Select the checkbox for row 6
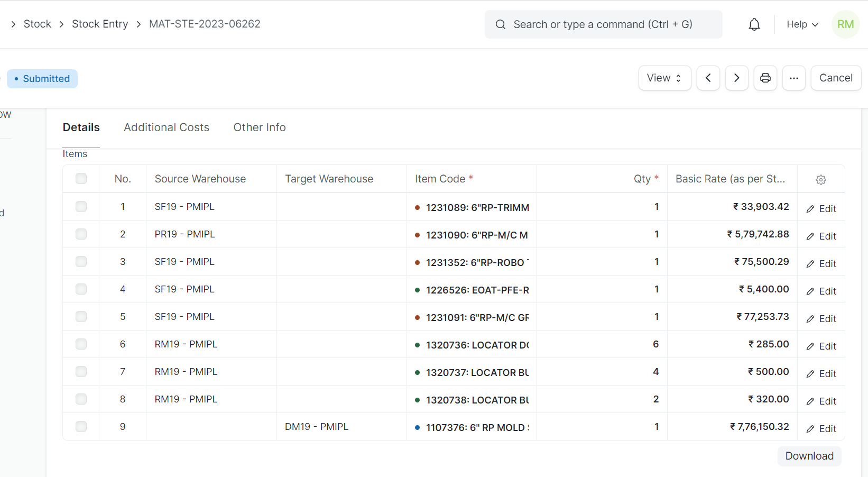Screen dimensions: 868x477 (81, 344)
